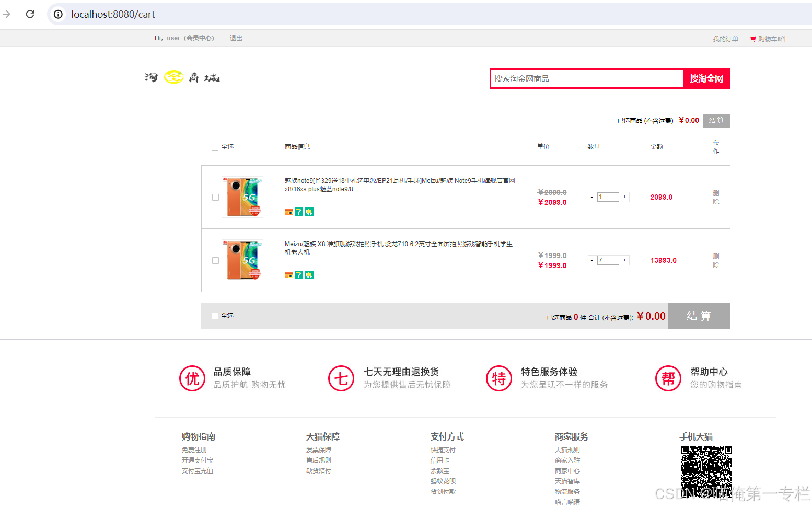The height and width of the screenshot is (508, 812).
Task: Click 货到付款 footer link
Action: pyautogui.click(x=443, y=491)
